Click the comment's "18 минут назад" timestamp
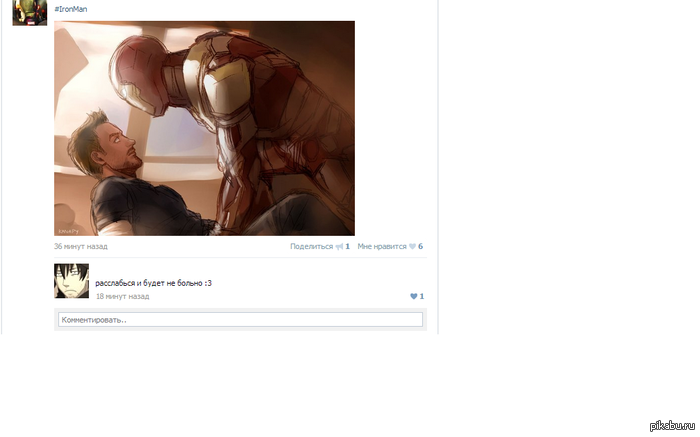The image size is (700, 437). (x=122, y=296)
